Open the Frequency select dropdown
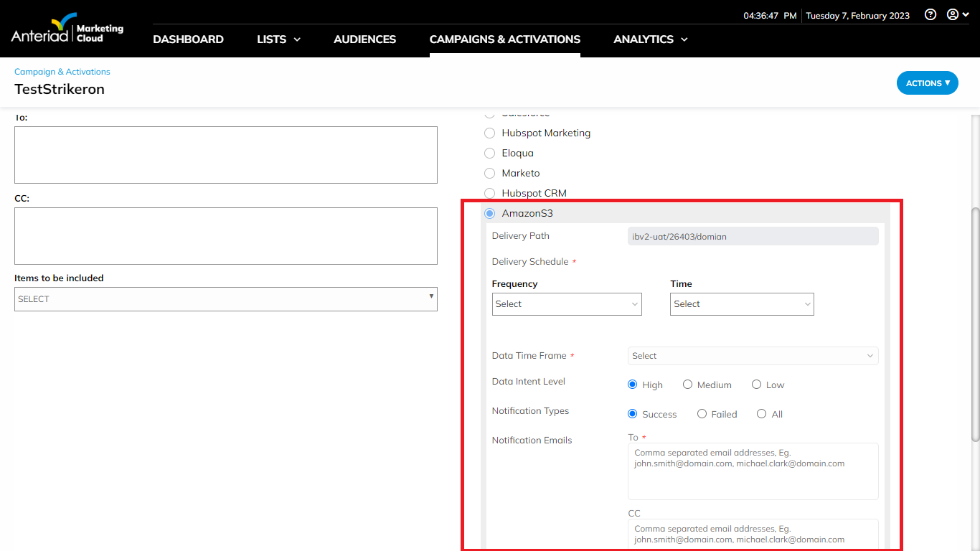Screen dimensions: 980x551 click(x=567, y=304)
